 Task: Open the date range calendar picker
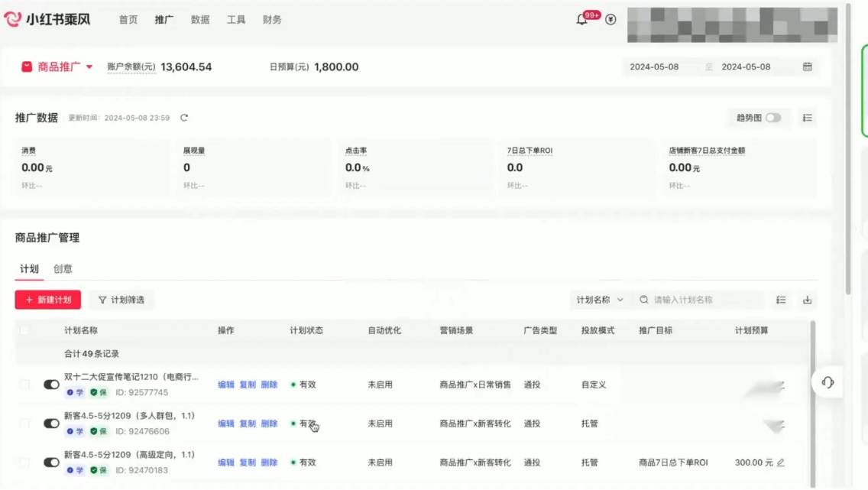(807, 67)
